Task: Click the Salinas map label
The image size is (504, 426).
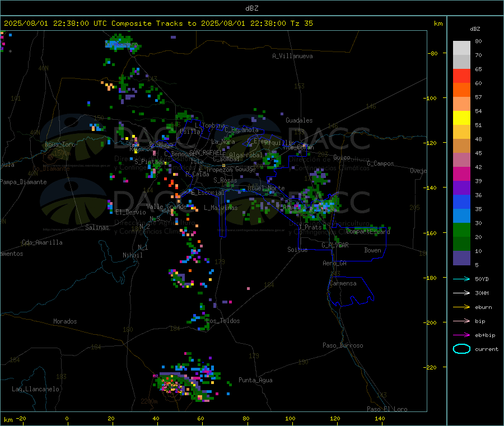Action: click(x=97, y=227)
